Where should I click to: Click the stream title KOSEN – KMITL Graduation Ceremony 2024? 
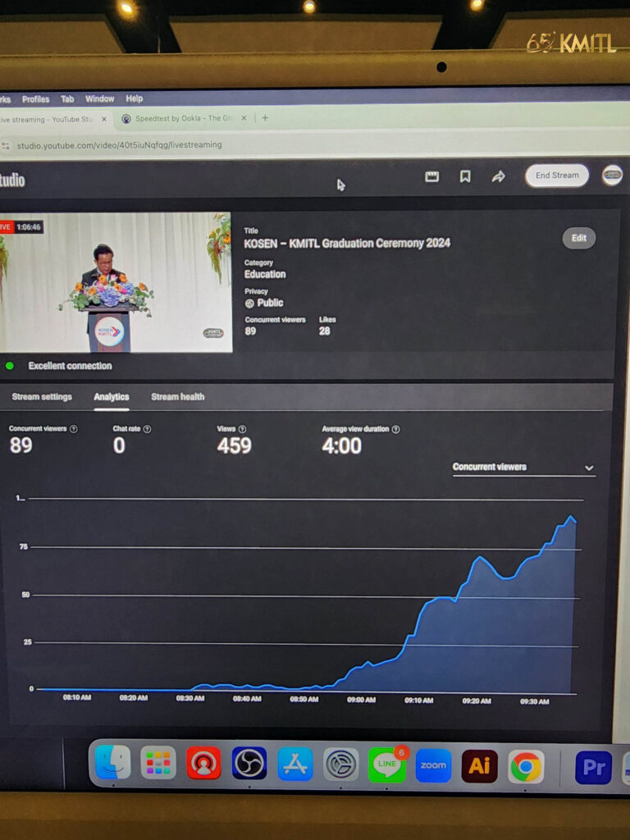point(347,243)
